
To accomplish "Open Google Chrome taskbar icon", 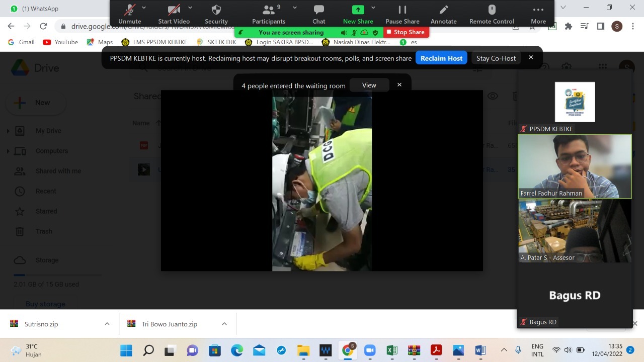I will (348, 350).
